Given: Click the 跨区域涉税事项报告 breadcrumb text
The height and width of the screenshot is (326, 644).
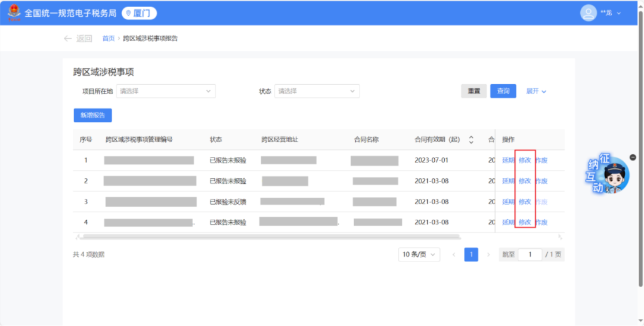Looking at the screenshot, I should [x=150, y=39].
